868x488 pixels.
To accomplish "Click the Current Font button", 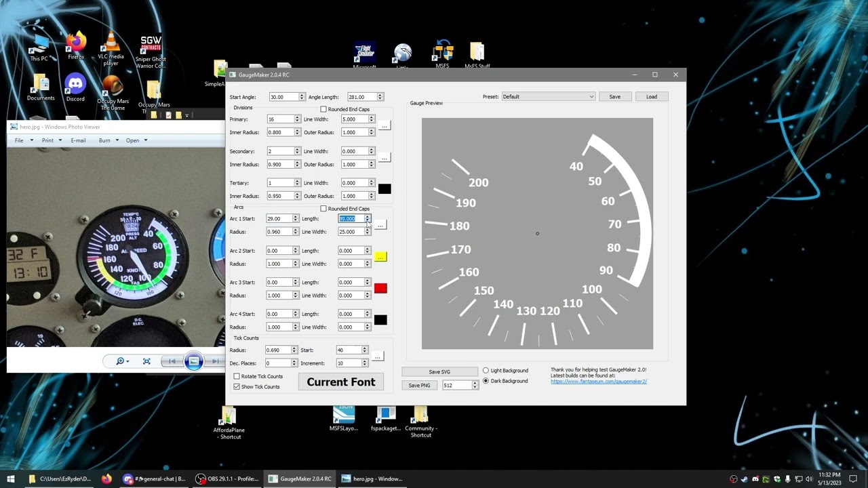I will 341,382.
